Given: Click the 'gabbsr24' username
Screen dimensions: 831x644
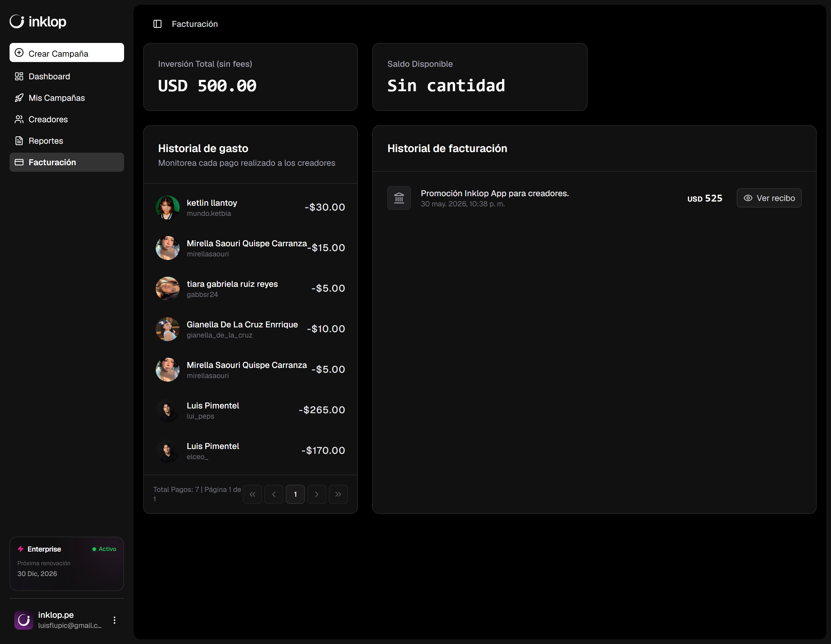Looking at the screenshot, I should tap(202, 295).
